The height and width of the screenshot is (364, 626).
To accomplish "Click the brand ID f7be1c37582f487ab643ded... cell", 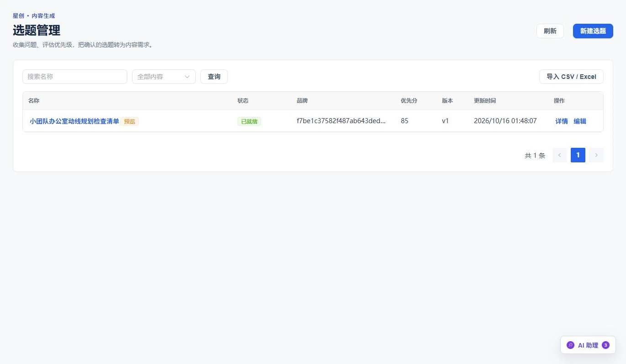I will (x=341, y=121).
